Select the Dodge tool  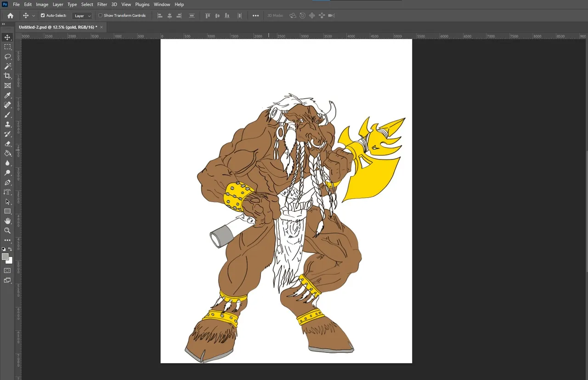[7, 173]
